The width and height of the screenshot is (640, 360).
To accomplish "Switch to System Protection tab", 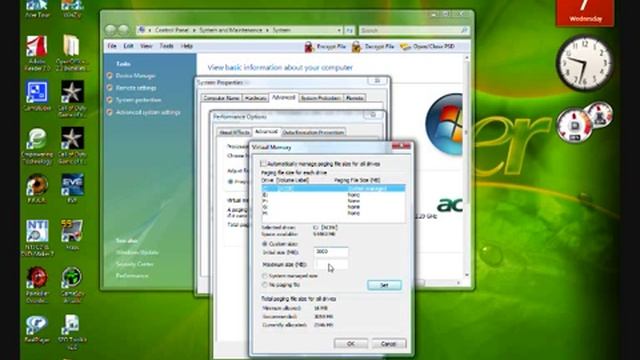I will pos(321,98).
